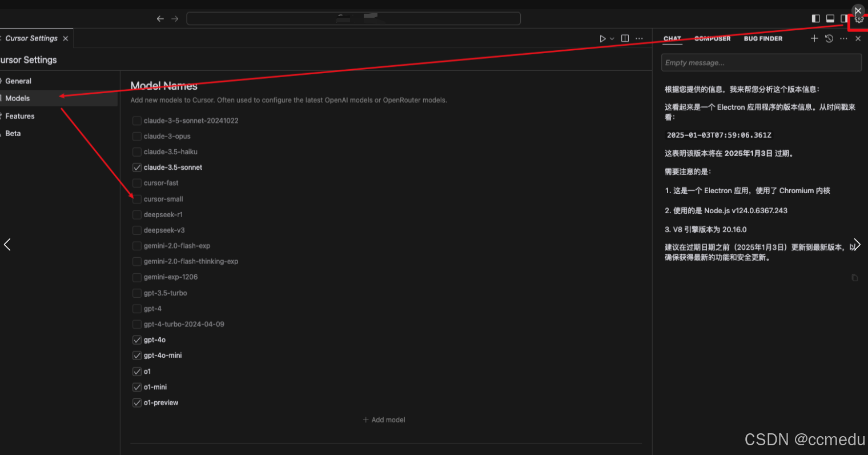Toggle the secondary sidebar layout icon
868x455 pixels.
click(844, 19)
